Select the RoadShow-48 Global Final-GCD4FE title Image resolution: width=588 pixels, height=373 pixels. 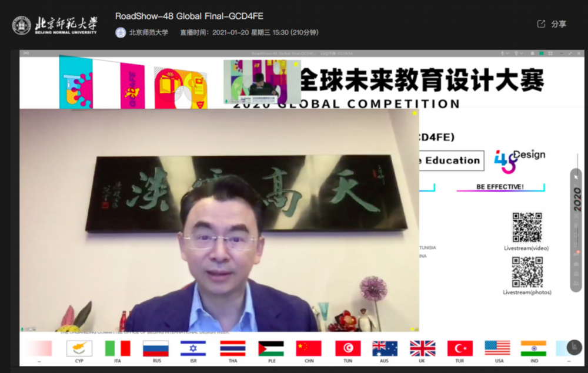[x=189, y=16]
